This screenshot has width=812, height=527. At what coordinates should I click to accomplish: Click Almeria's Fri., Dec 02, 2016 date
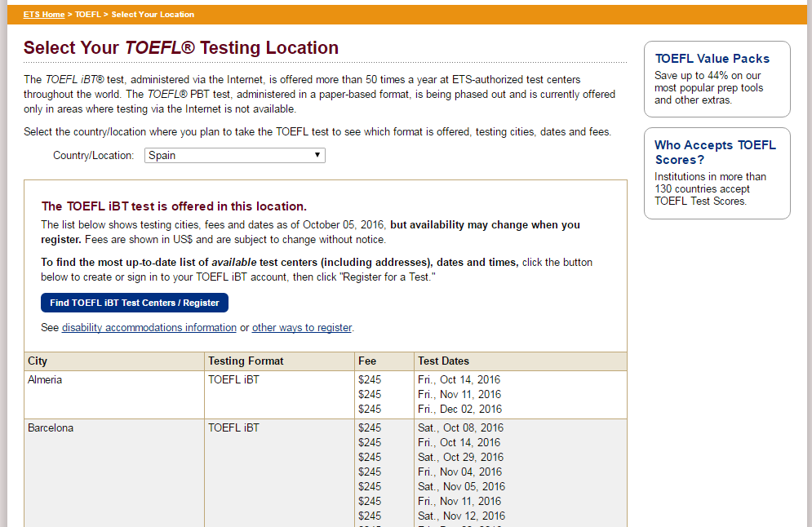click(x=459, y=409)
